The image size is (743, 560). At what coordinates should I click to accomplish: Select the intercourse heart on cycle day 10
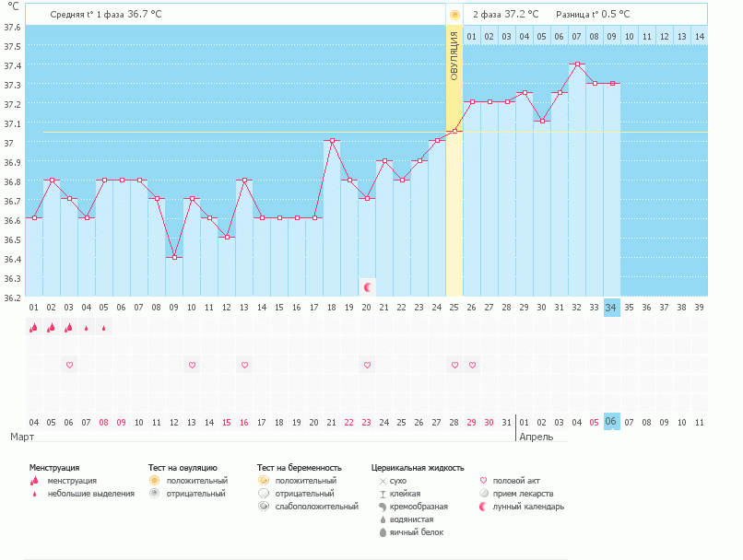(192, 366)
